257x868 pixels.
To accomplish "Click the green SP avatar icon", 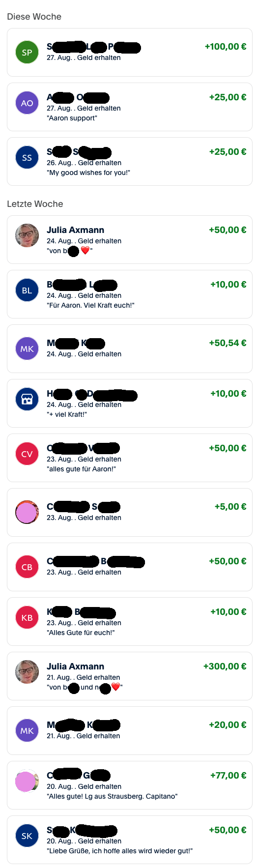I will click(x=27, y=52).
